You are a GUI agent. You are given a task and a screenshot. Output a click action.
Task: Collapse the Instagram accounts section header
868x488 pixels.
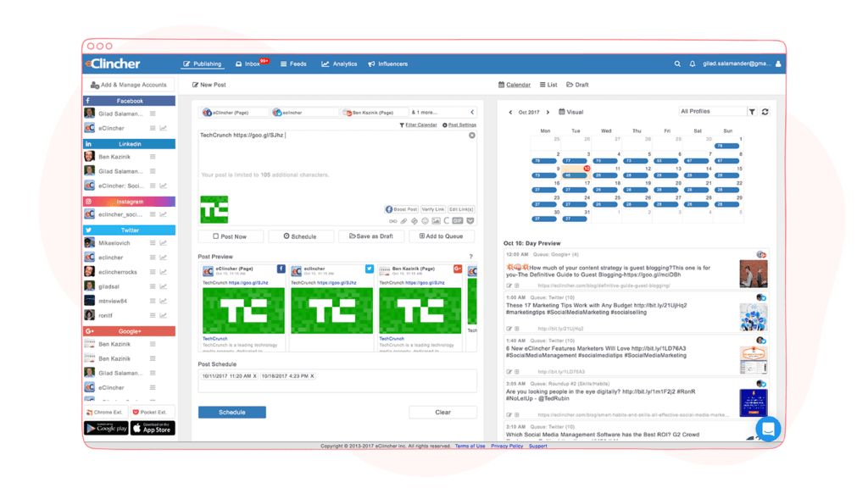click(129, 202)
